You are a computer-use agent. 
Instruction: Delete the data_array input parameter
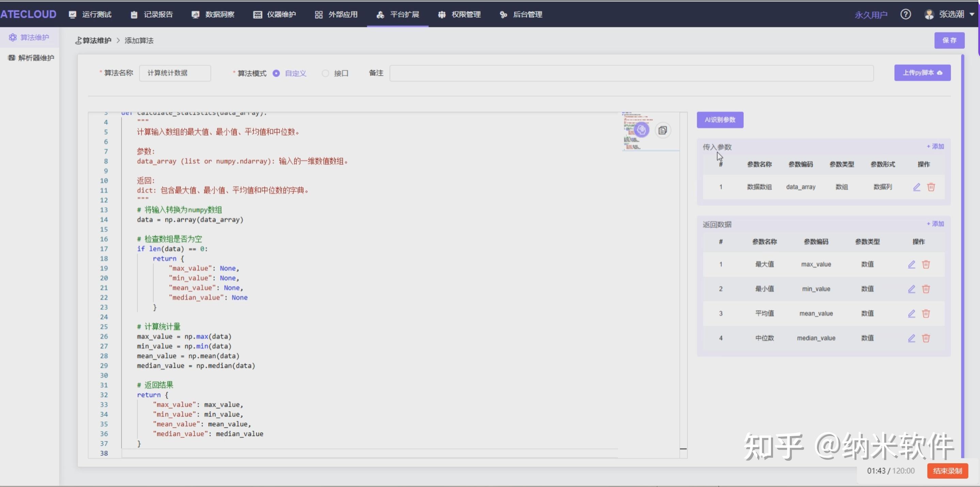(x=931, y=187)
